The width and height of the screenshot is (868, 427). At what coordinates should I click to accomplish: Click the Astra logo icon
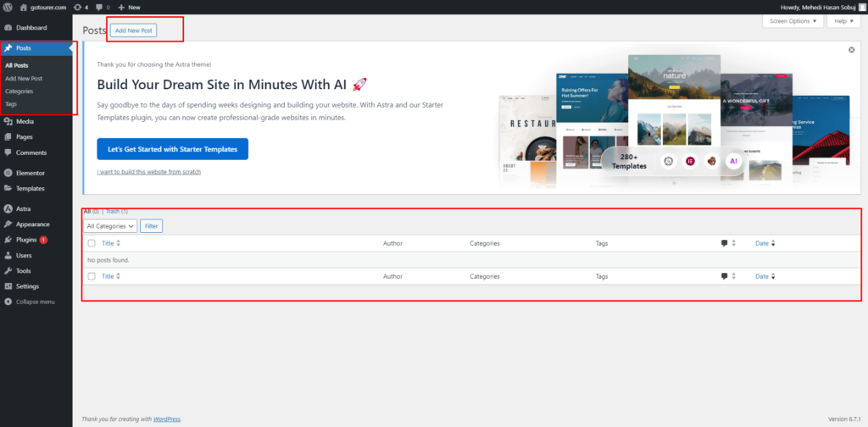8,209
